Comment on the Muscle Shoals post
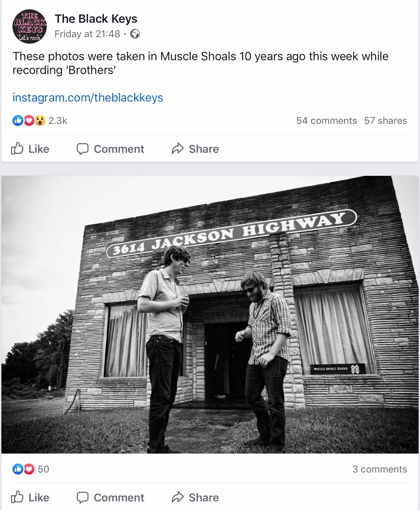 [110, 149]
